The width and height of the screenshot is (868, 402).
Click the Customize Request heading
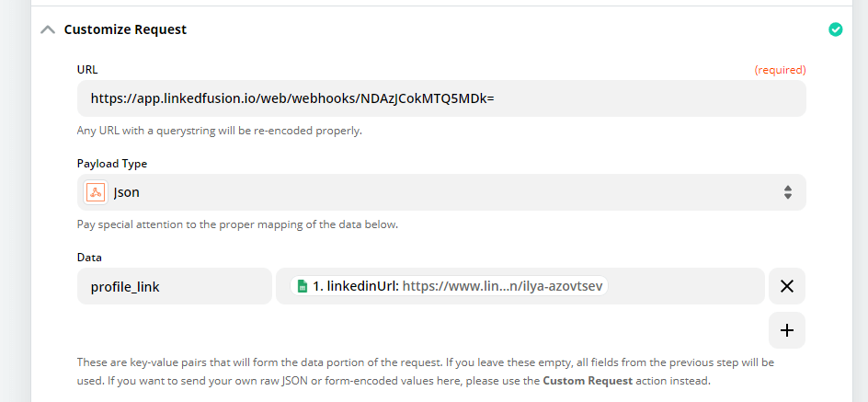(126, 29)
